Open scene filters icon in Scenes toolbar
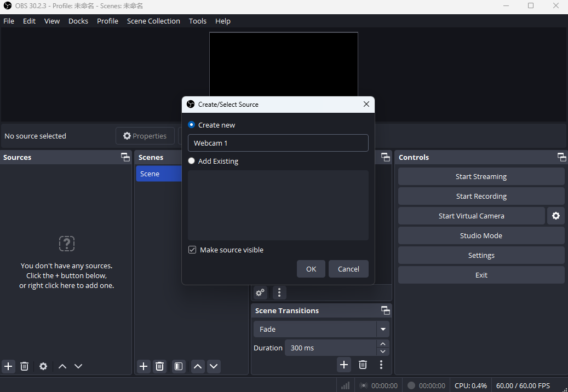This screenshot has width=568, height=392. [179, 366]
